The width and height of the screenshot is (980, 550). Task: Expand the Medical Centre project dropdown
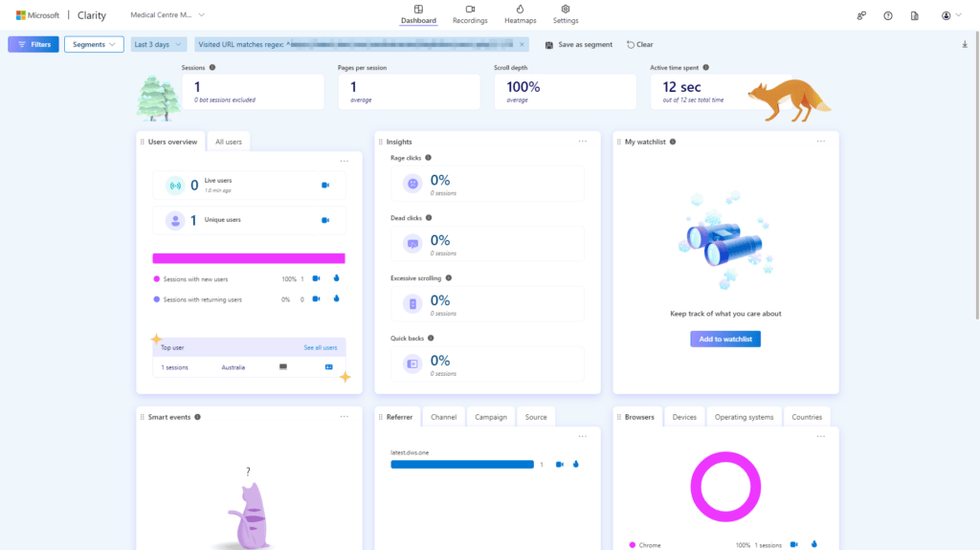[x=167, y=15]
